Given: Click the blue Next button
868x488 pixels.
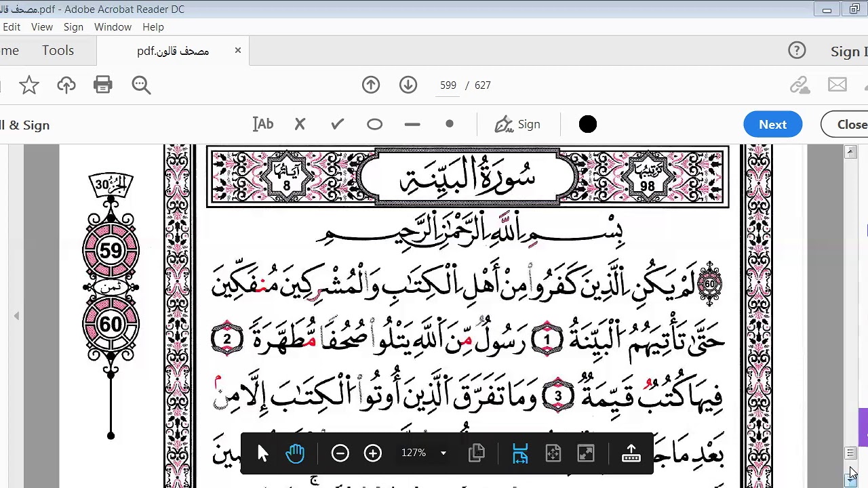Looking at the screenshot, I should (773, 124).
